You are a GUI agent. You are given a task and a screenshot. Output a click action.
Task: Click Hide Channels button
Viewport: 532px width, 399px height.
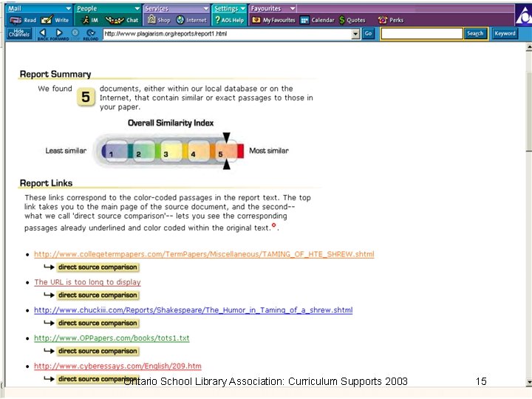click(x=19, y=33)
